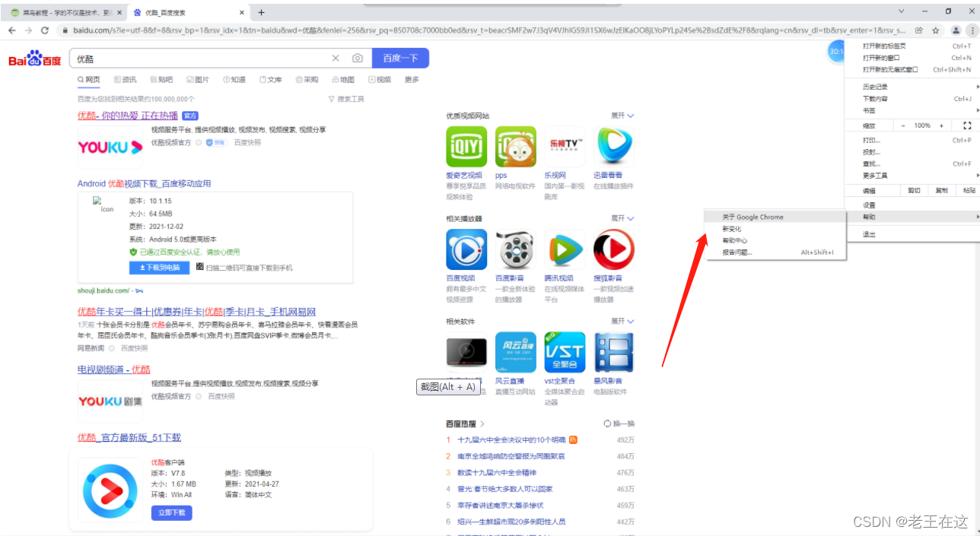This screenshot has width=980, height=536.
Task: Select 帮助中心 in help submenu
Action: (x=775, y=240)
